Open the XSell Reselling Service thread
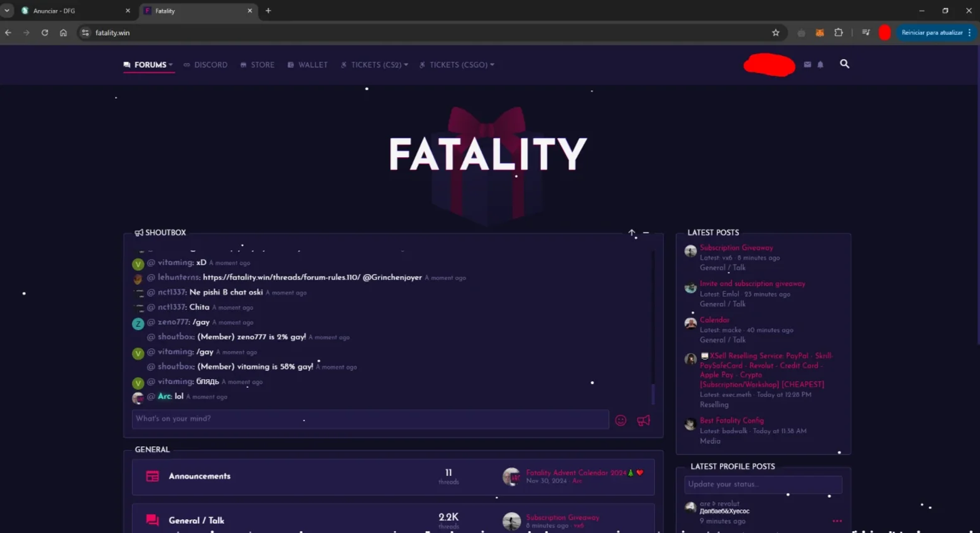 [x=766, y=370]
